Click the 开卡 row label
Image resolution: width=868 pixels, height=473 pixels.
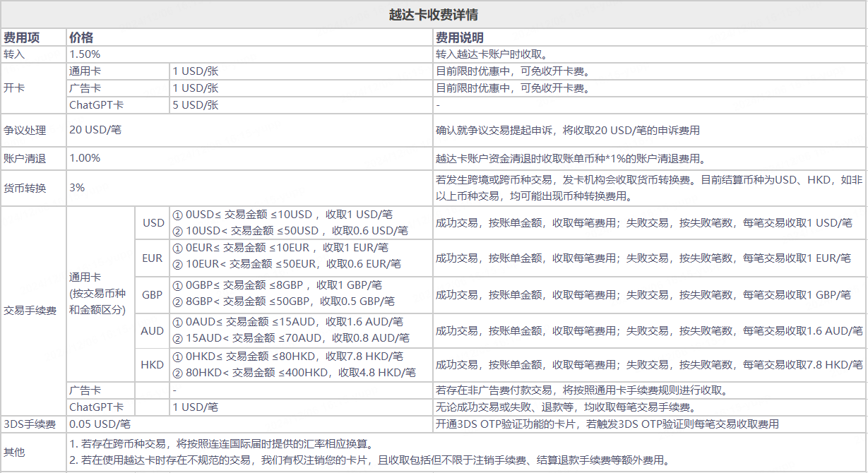coord(13,88)
